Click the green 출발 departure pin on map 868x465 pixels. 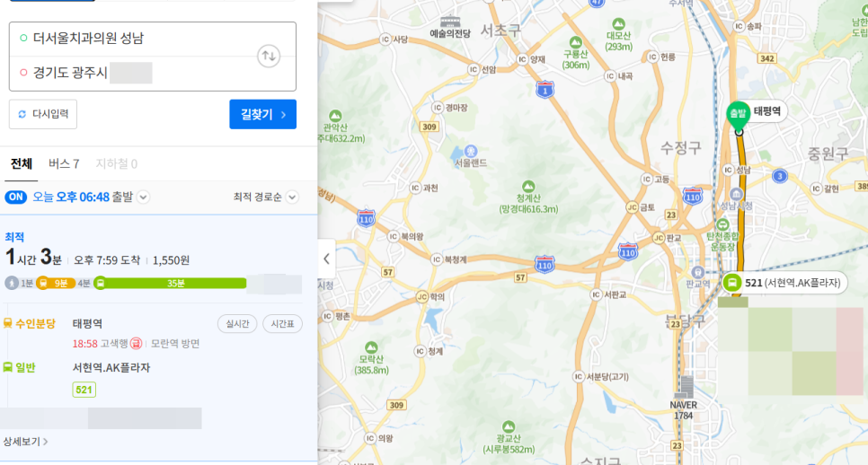tap(737, 114)
